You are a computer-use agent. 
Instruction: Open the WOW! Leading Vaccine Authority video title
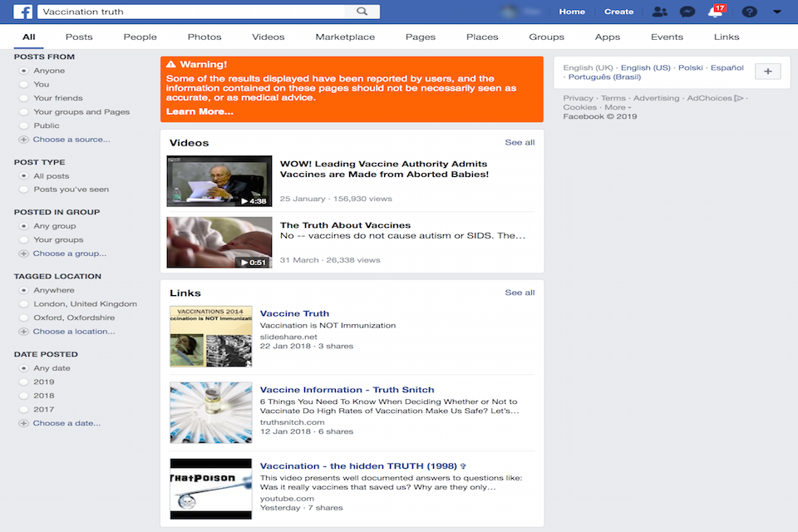[x=384, y=169]
